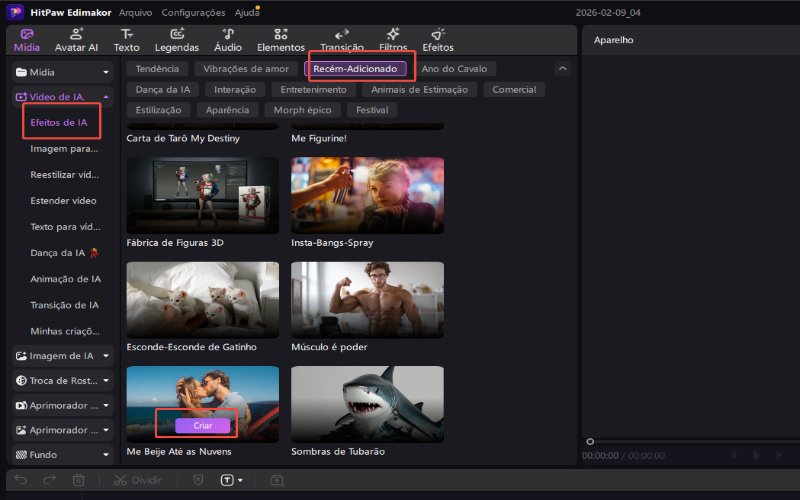Image resolution: width=800 pixels, height=500 pixels.
Task: Select the Texto tool icon
Action: point(127,40)
